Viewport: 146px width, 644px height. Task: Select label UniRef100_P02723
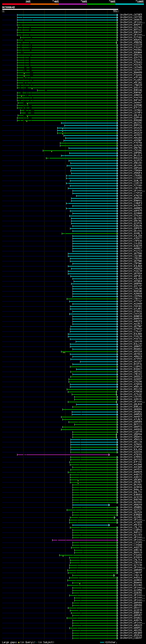coord(131,251)
